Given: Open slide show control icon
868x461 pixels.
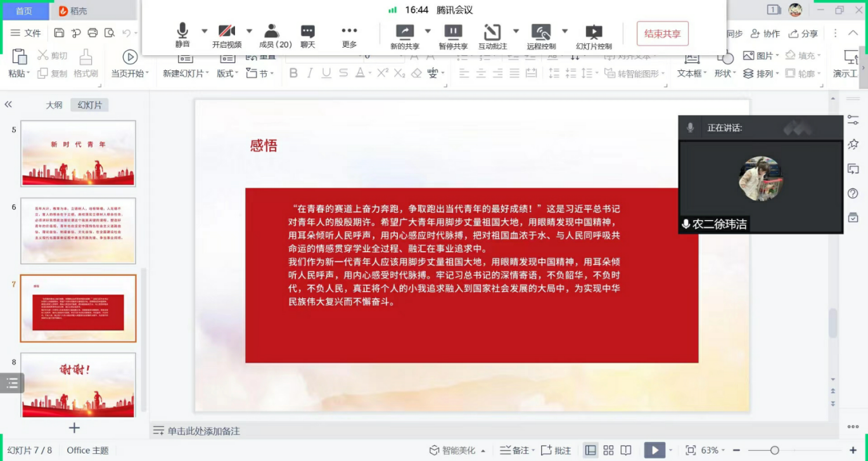Looking at the screenshot, I should [594, 36].
